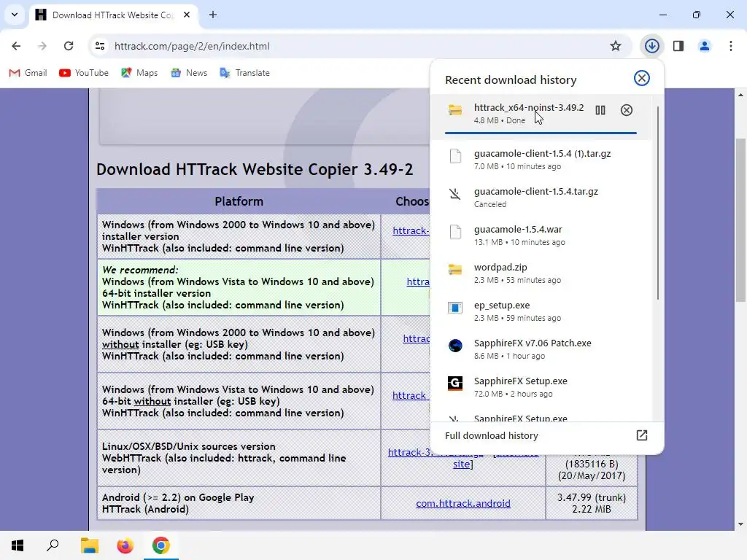This screenshot has height=560, width=747.
Task: Open Full download history external icon
Action: (x=642, y=435)
